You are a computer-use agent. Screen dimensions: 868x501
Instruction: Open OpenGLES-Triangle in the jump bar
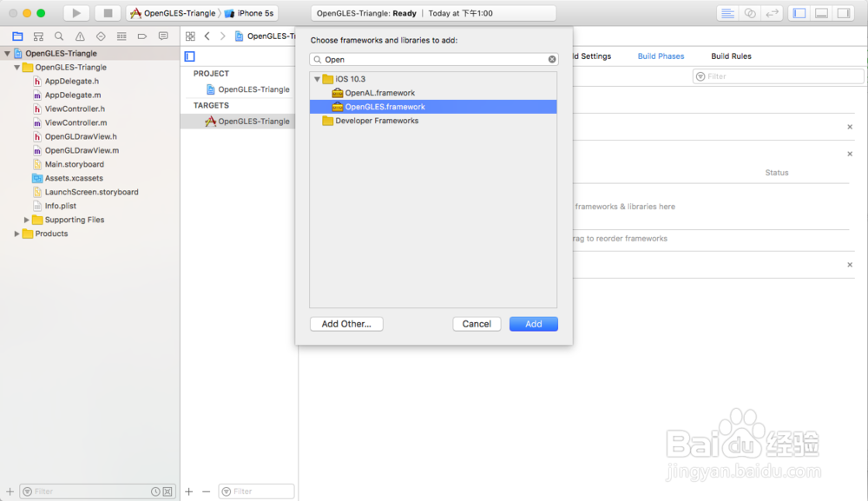point(266,36)
